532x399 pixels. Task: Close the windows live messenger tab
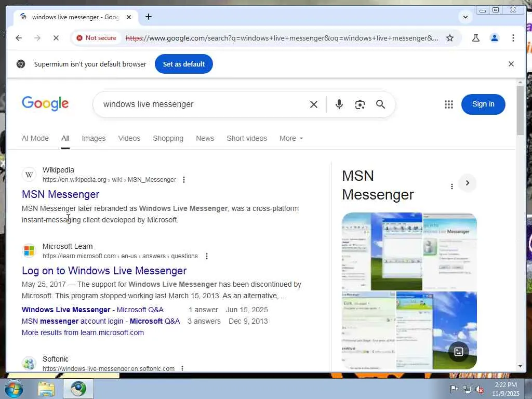click(x=129, y=17)
